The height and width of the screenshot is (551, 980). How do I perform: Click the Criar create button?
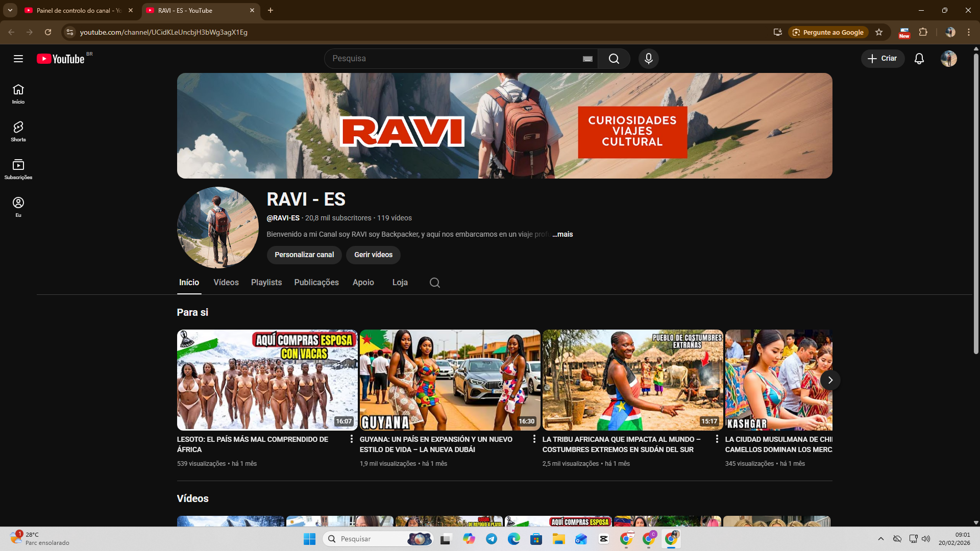click(883, 59)
